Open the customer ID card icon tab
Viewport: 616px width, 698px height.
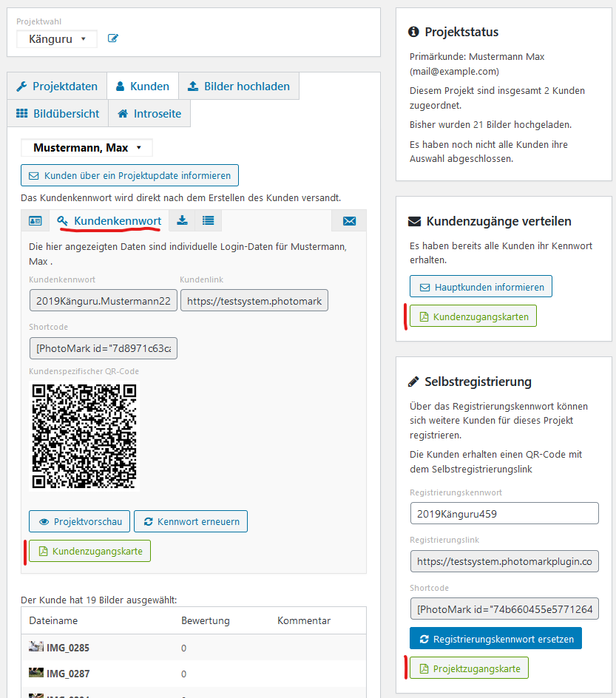point(35,220)
